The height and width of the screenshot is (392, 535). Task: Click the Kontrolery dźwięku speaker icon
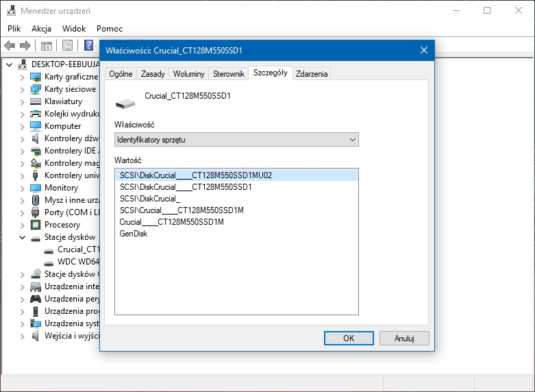[x=36, y=138]
